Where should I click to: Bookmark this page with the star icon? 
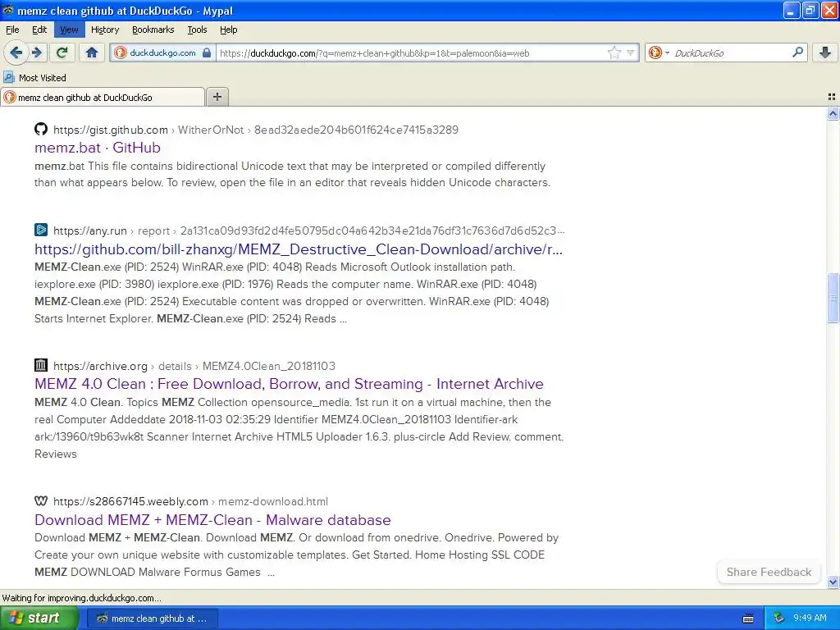614,52
